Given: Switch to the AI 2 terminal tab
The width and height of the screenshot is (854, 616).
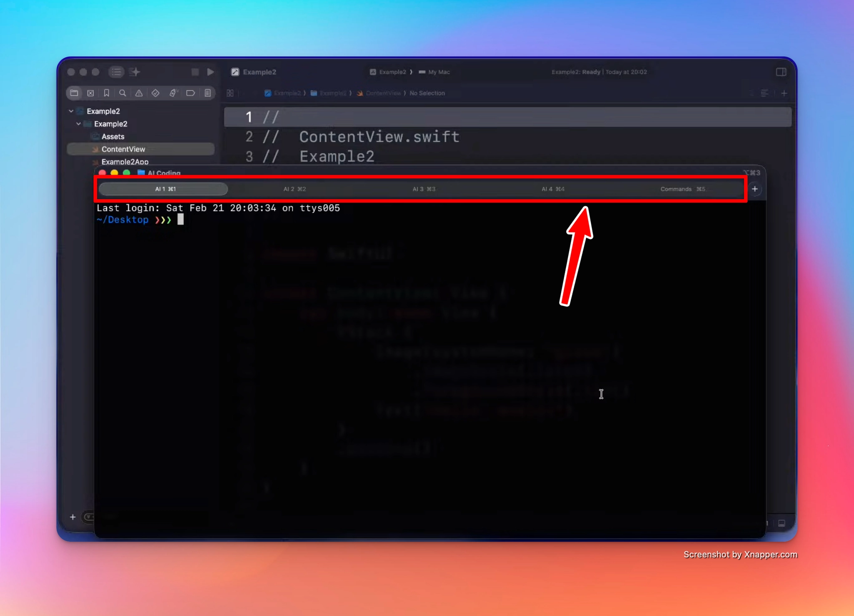Looking at the screenshot, I should (x=294, y=189).
